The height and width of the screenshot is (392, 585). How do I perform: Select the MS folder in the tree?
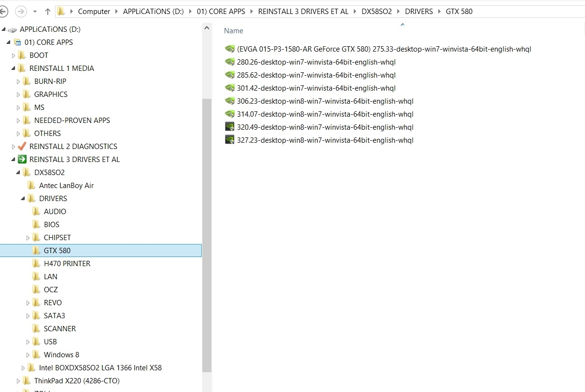tap(39, 108)
